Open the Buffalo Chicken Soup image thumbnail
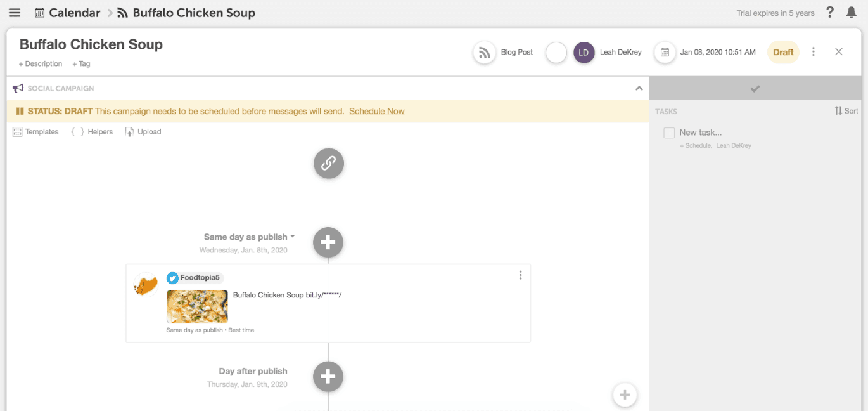 [x=197, y=307]
